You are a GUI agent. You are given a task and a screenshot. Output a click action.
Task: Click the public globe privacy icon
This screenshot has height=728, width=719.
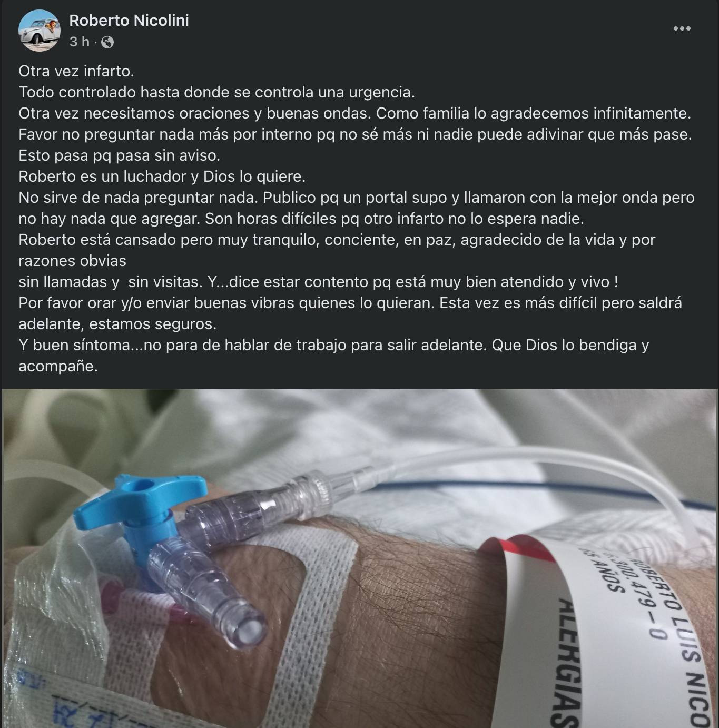tap(107, 42)
